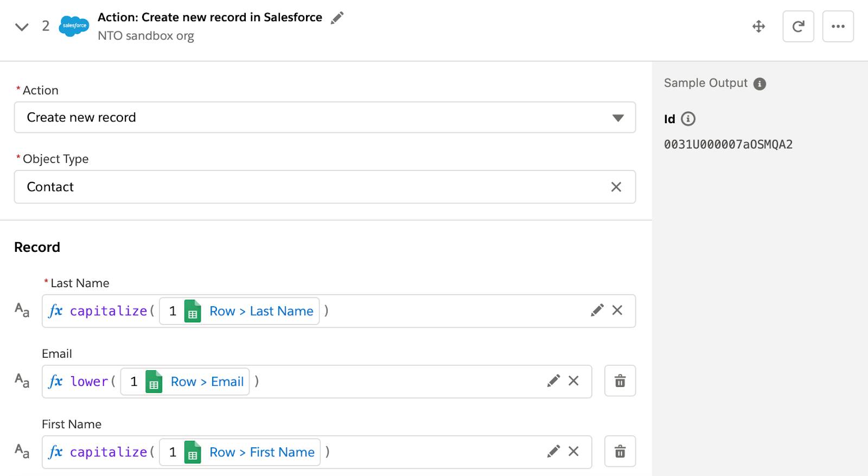Click the Salesforce cloud logo icon
The width and height of the screenshot is (868, 476).
pyautogui.click(x=74, y=26)
